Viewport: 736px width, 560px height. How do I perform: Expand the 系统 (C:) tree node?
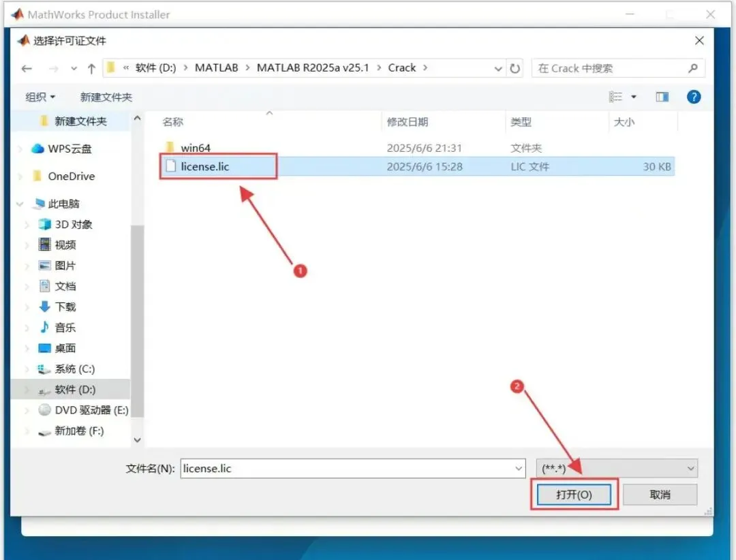coord(27,369)
